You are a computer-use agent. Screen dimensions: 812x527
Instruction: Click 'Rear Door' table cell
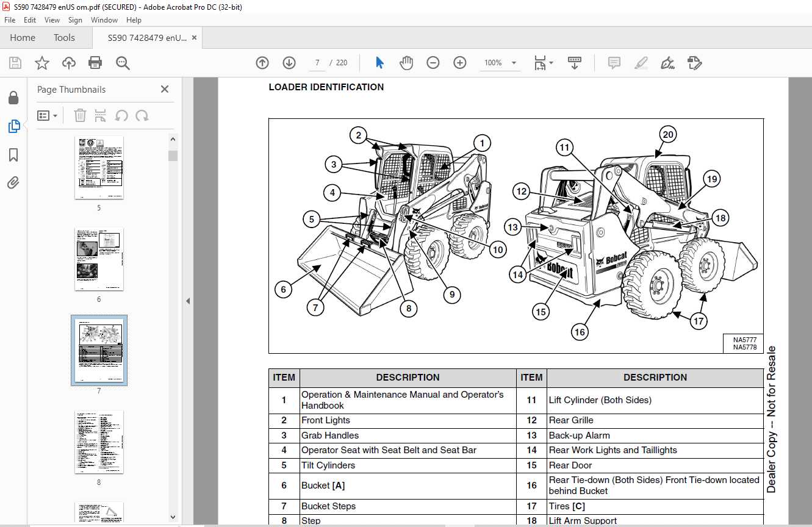point(655,465)
